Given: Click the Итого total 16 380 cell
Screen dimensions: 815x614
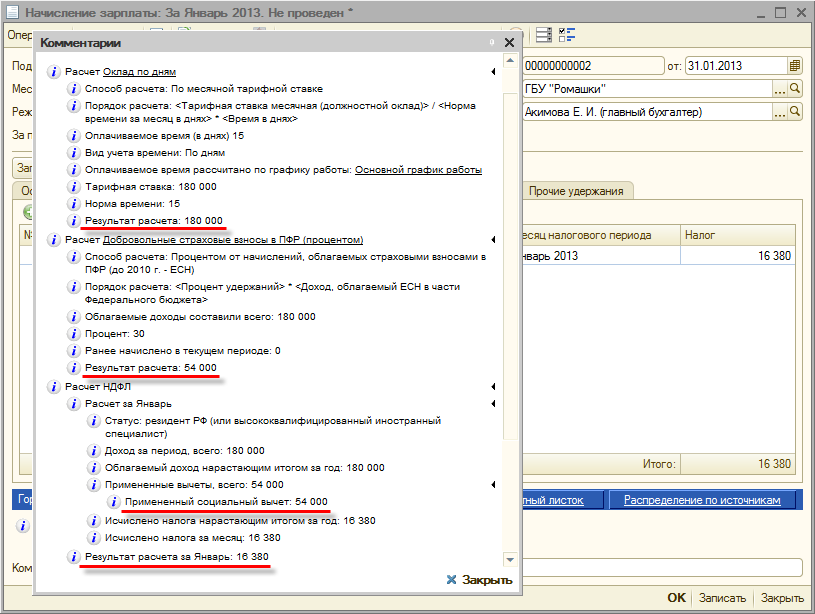Looking at the screenshot, I should point(738,464).
